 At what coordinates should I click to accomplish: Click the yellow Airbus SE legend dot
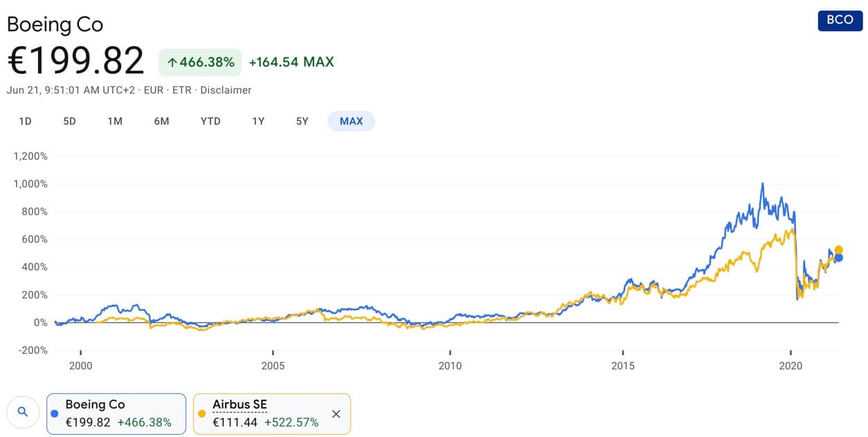click(202, 413)
